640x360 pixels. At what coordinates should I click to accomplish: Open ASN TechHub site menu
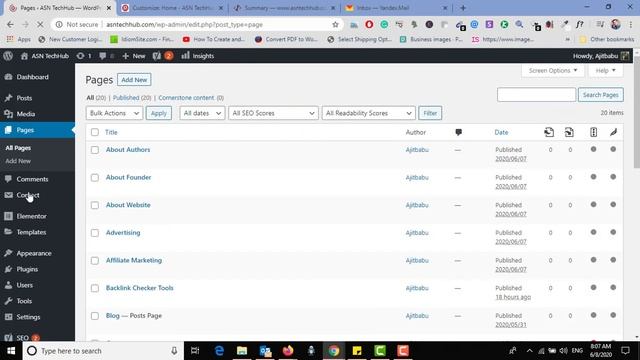(x=45, y=56)
